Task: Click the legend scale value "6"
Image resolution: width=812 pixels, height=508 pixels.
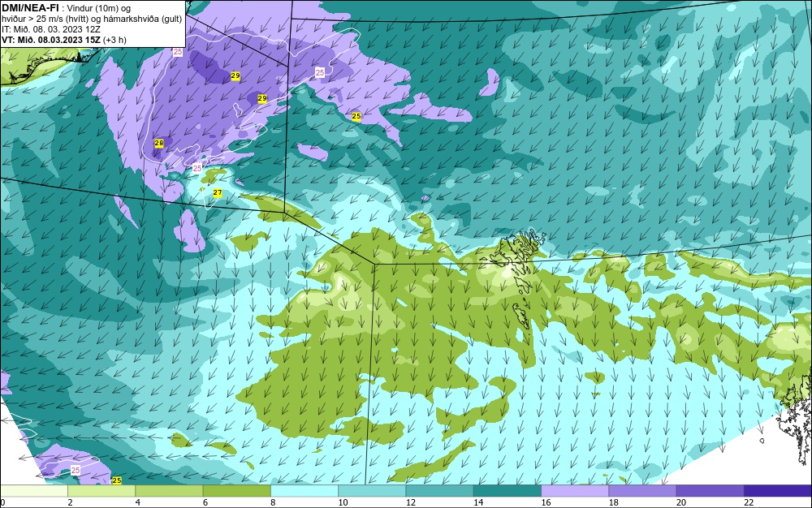Action: click(205, 502)
